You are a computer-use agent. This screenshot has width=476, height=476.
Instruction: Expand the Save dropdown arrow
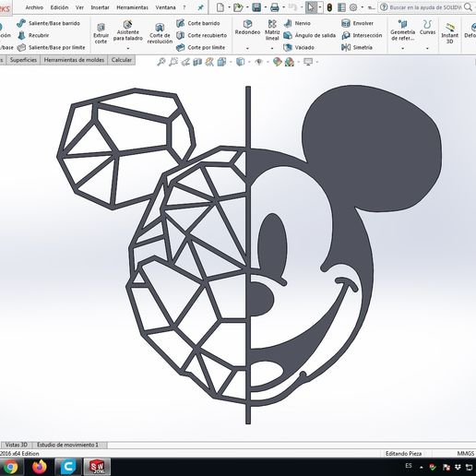266,7
